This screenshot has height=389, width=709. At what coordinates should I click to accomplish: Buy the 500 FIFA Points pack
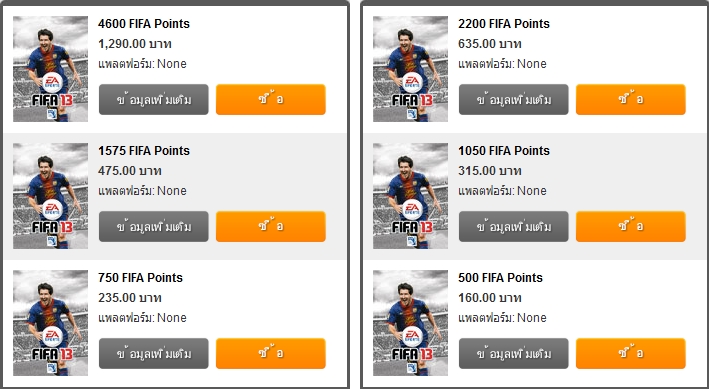[x=631, y=354]
